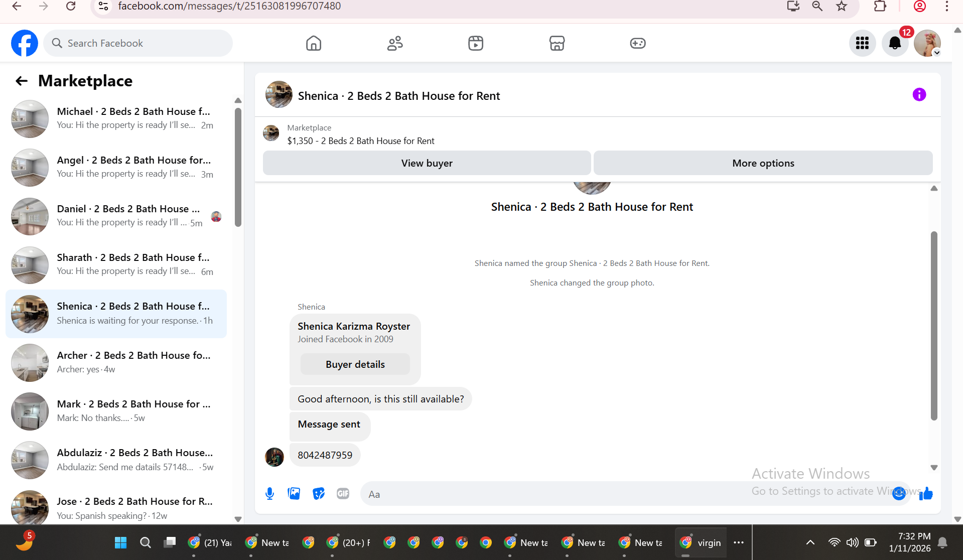963x560 pixels.
Task: Open the Wi-Fi network icon in tray
Action: pyautogui.click(x=834, y=542)
